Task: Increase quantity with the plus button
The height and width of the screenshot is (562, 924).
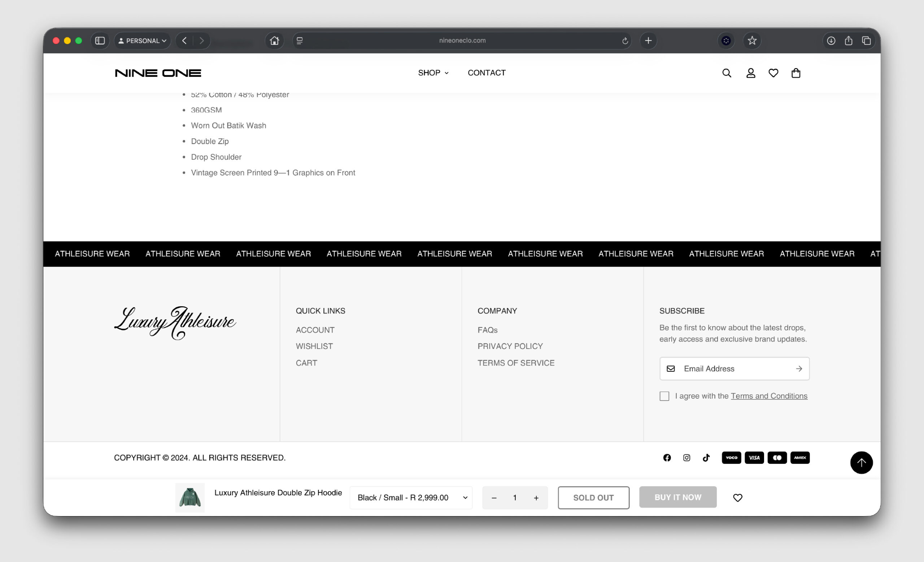Action: [x=536, y=498]
